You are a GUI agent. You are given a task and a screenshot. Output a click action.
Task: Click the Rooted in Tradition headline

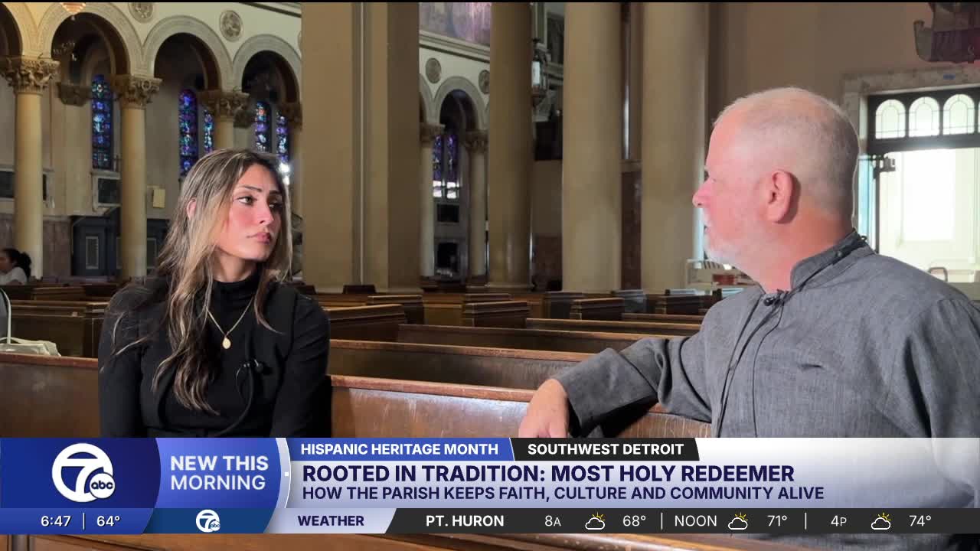tap(548, 474)
